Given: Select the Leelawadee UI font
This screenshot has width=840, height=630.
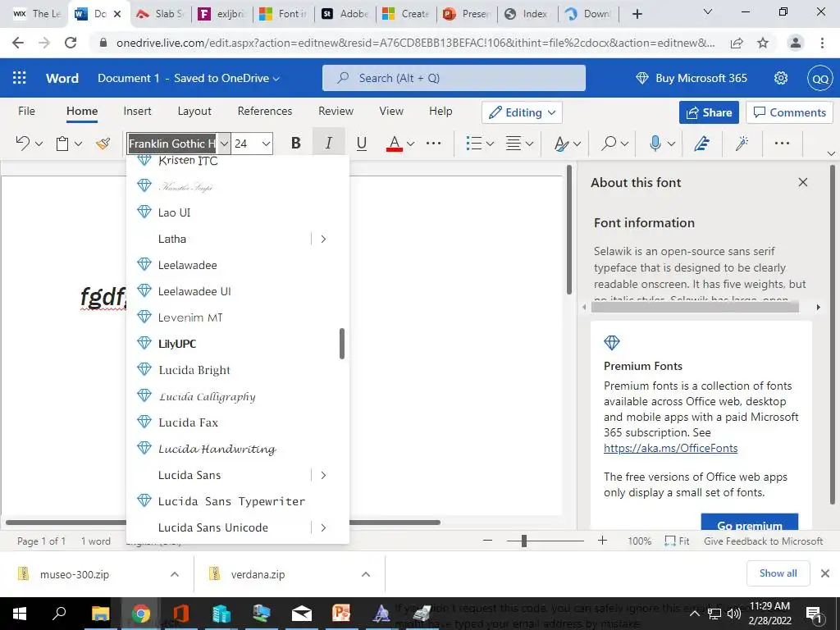Looking at the screenshot, I should tap(237, 291).
